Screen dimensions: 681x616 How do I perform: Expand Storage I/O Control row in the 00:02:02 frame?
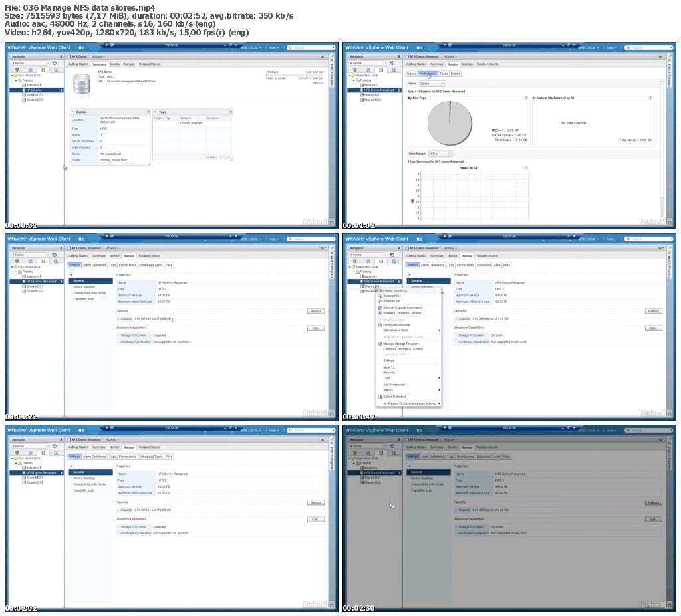click(x=118, y=527)
